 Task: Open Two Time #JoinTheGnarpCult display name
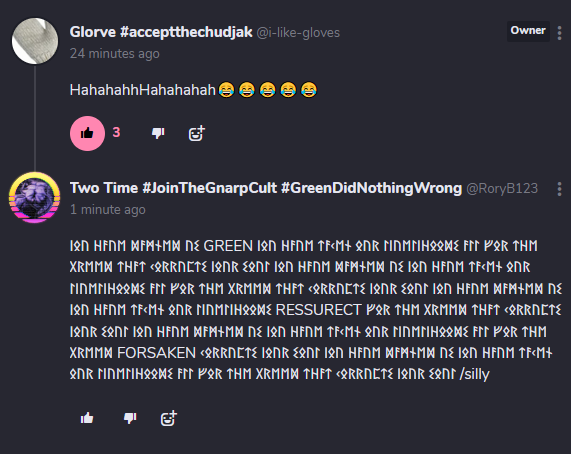266,188
